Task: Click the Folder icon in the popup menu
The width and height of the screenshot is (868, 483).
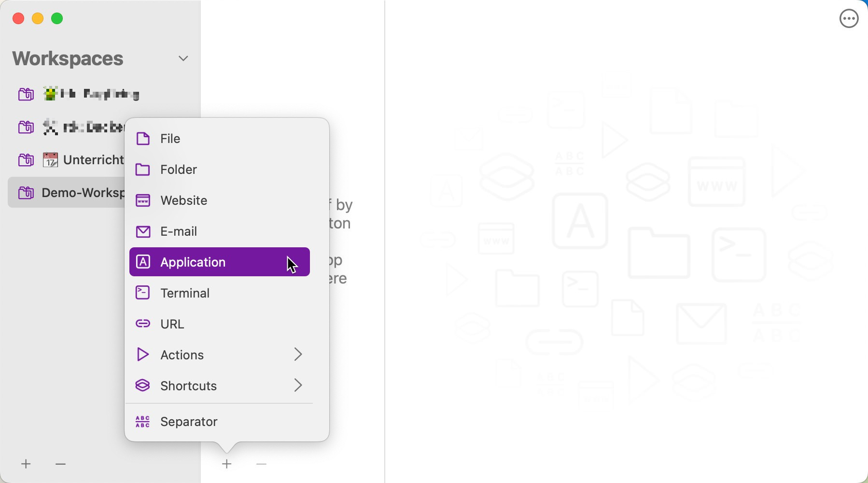Action: 143,170
